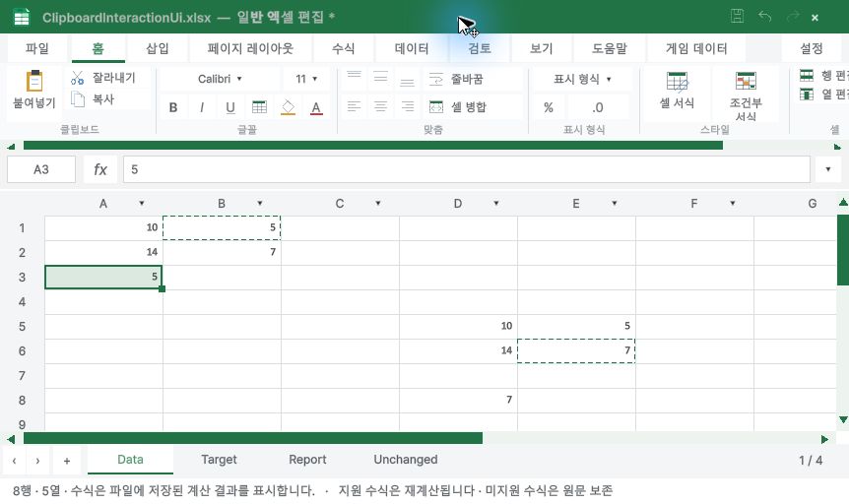Open the Help (도움말) tab
Screen dimensions: 849x504
609,48
